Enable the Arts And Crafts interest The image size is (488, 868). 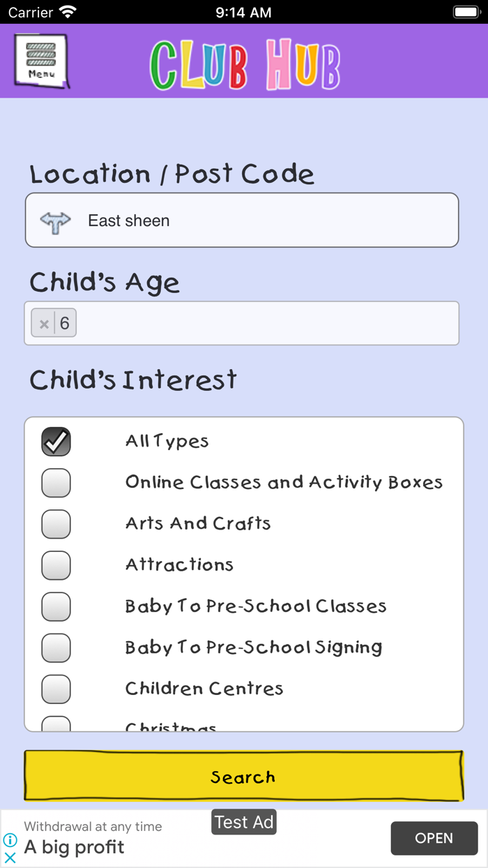point(56,524)
